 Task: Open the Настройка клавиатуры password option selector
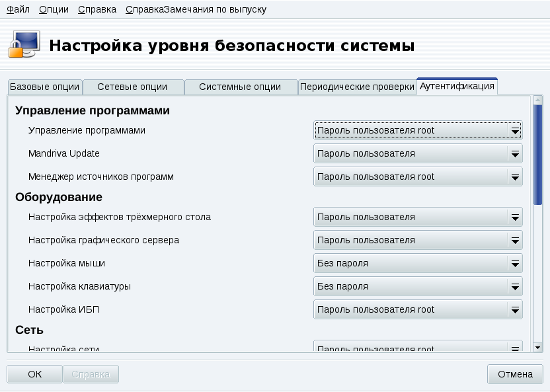pyautogui.click(x=514, y=286)
